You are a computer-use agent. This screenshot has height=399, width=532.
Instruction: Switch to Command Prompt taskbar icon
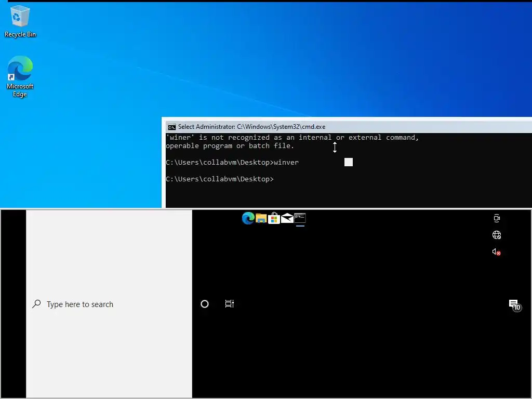[300, 218]
